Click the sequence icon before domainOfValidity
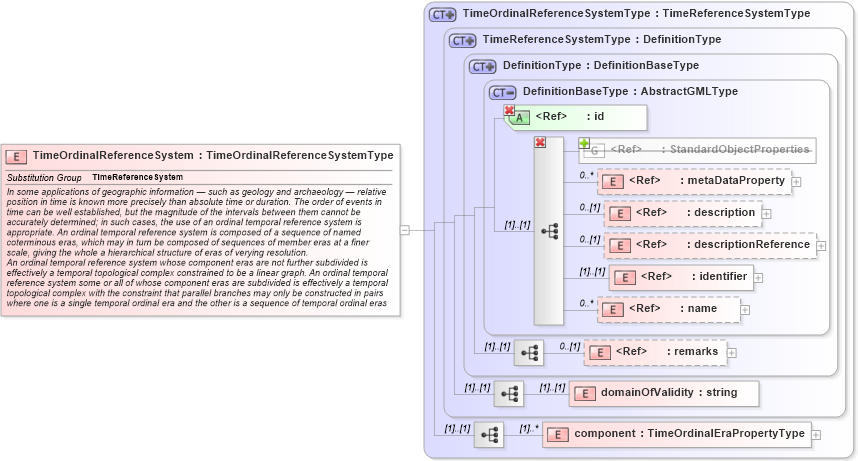The image size is (858, 461). (509, 394)
